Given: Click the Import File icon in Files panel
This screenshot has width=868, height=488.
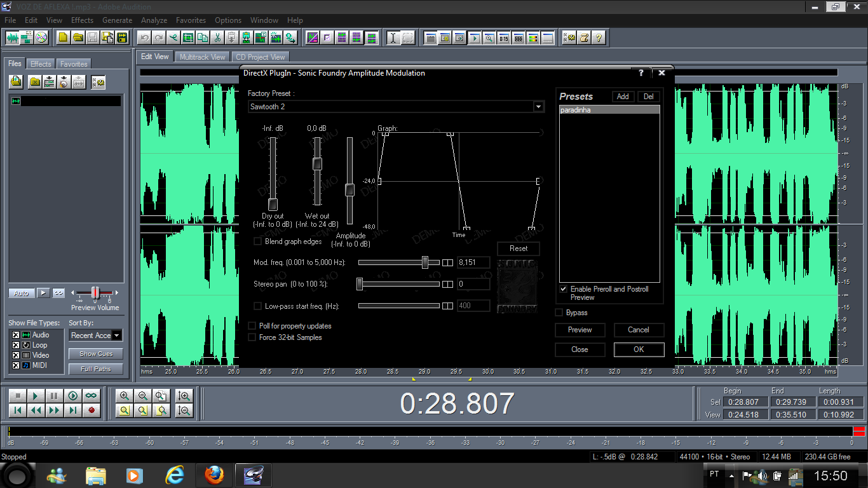Looking at the screenshot, I should pos(16,81).
